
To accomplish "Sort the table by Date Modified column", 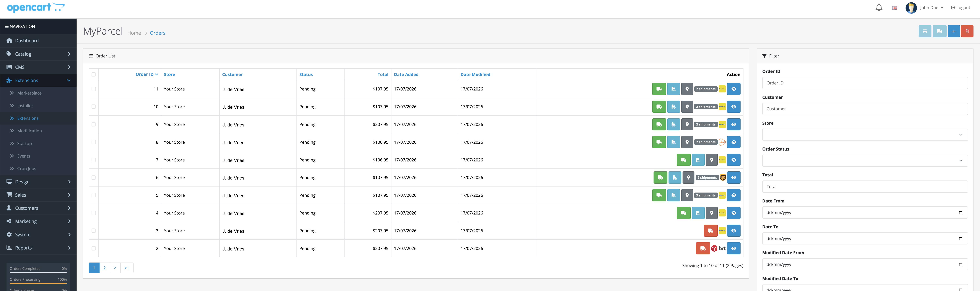I will (475, 75).
